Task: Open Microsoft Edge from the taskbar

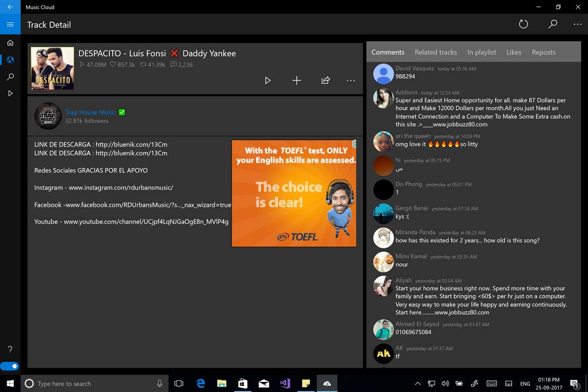Action: point(200,383)
